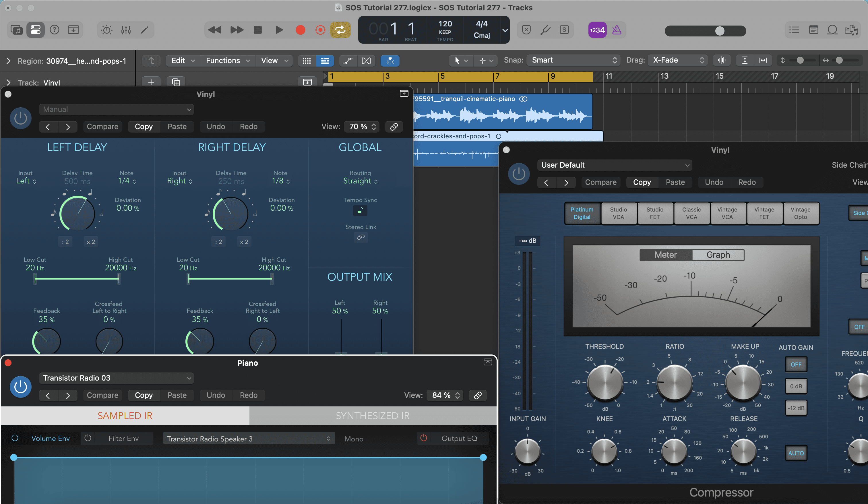The image size is (868, 504).
Task: Open the Snap Smart dropdown
Action: (x=573, y=60)
